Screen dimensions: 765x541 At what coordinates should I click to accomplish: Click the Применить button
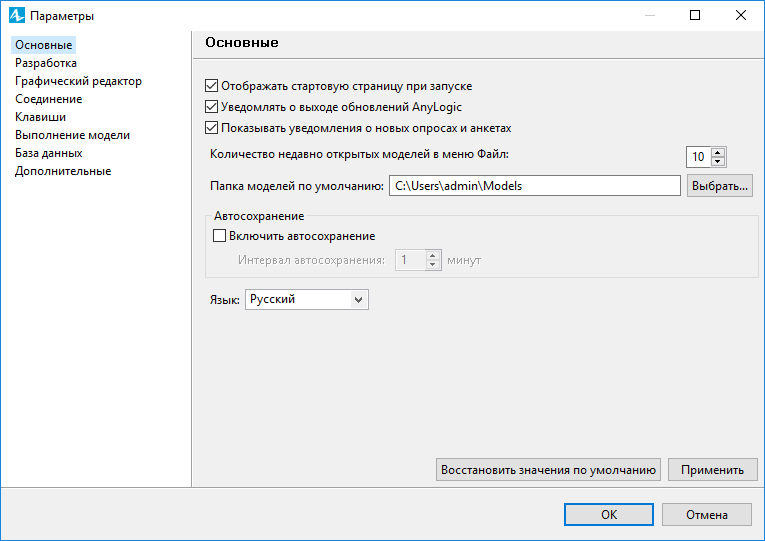pos(712,470)
